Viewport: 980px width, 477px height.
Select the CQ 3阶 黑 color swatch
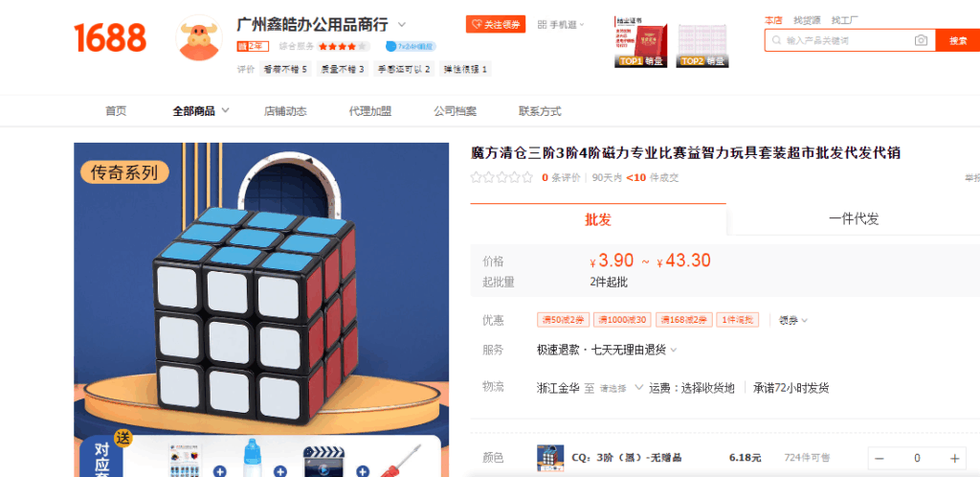click(550, 458)
